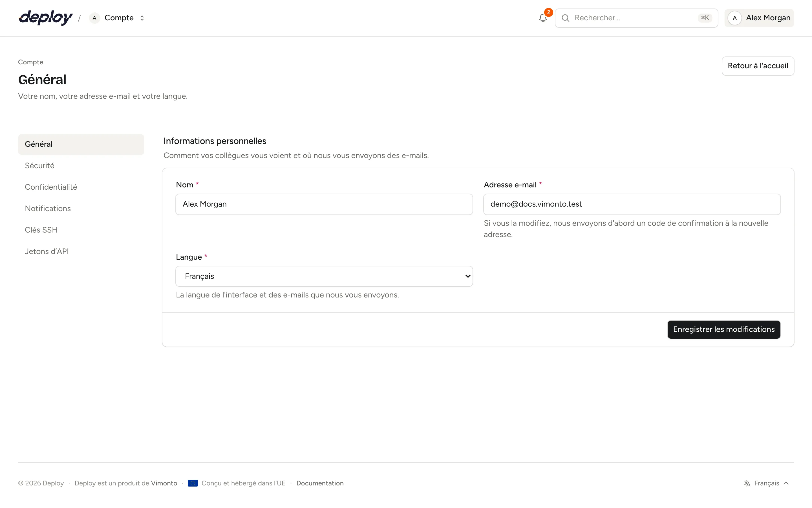Focus the Nom input field
The image size is (812, 508).
pyautogui.click(x=324, y=204)
